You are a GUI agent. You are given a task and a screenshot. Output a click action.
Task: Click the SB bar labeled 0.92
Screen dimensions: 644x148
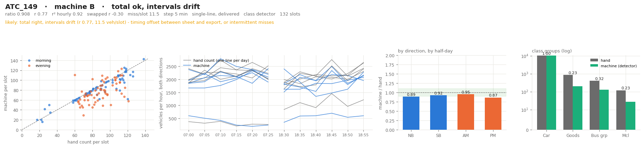coord(438,112)
